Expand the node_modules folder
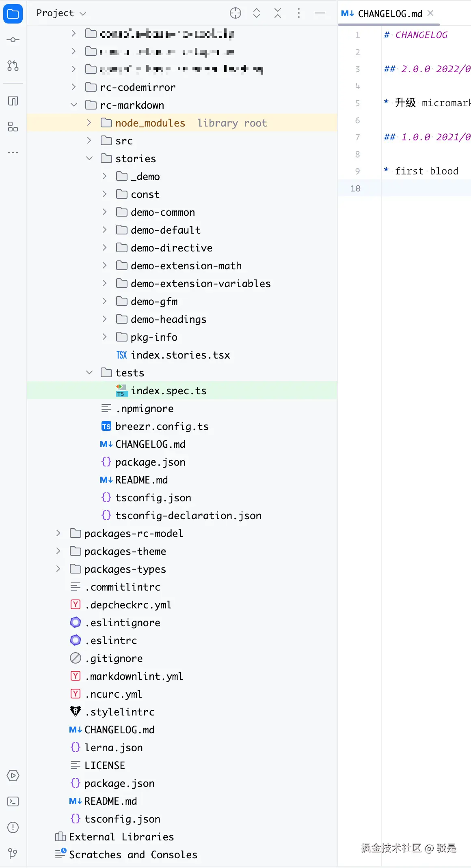The height and width of the screenshot is (868, 471). point(89,123)
